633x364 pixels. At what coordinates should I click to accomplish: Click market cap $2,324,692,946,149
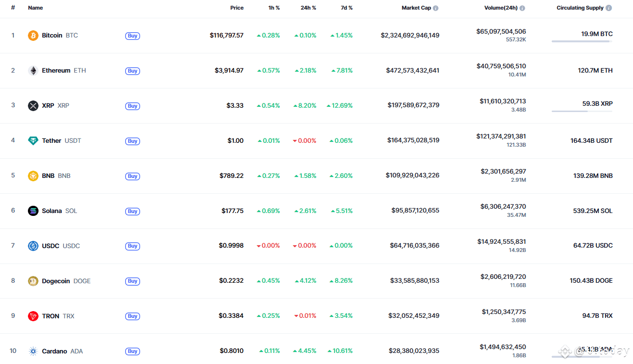410,35
